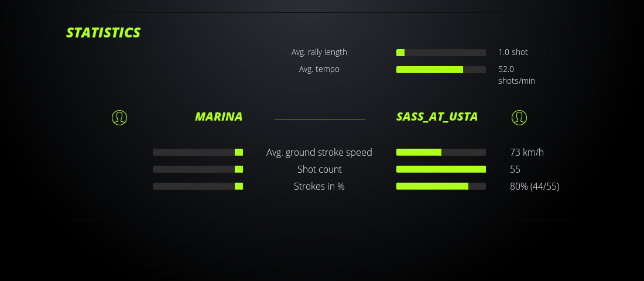The height and width of the screenshot is (281, 644).
Task: Click SASS_AT_USTA's player profile icon
Action: (x=519, y=118)
